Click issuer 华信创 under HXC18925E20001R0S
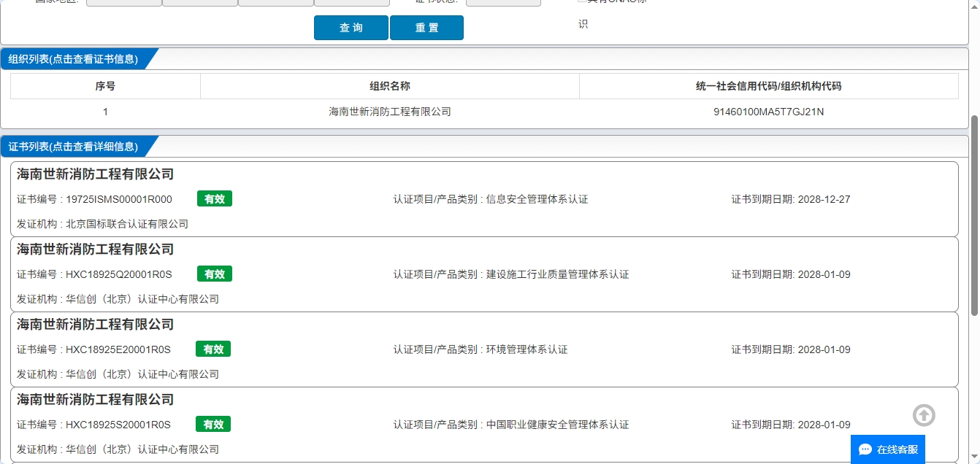 point(142,374)
